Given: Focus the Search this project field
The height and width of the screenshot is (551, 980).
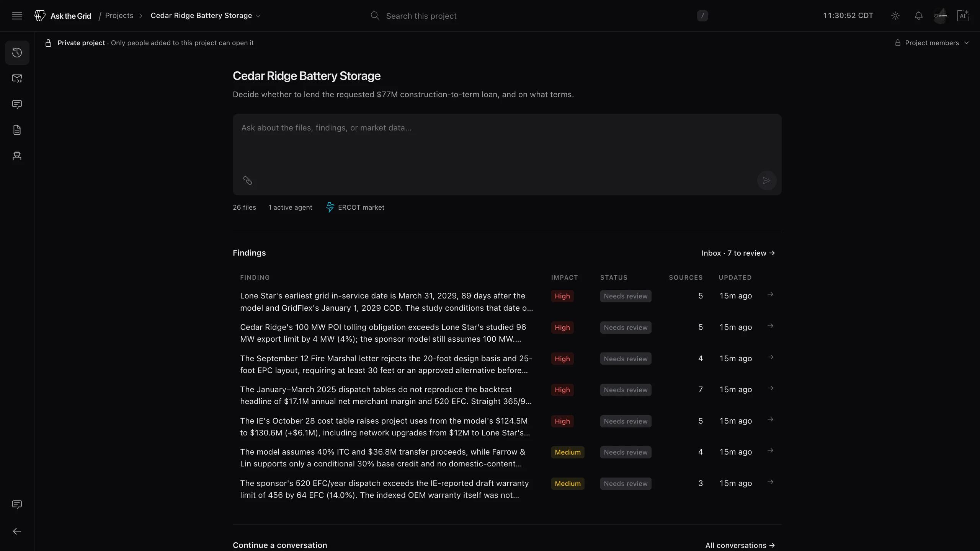Looking at the screenshot, I should [539, 16].
